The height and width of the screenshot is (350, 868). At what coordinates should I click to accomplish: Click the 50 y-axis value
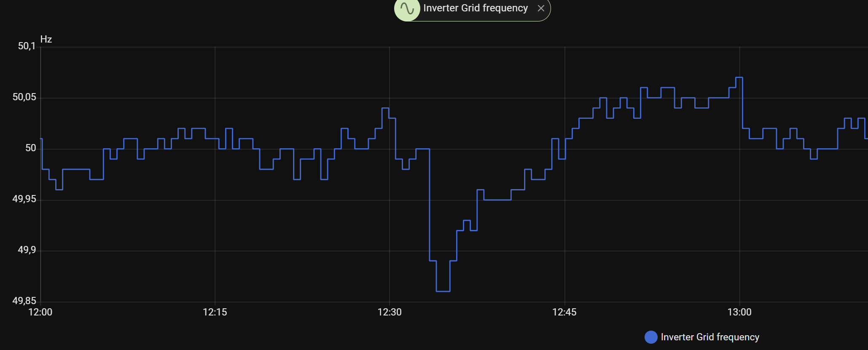(31, 148)
